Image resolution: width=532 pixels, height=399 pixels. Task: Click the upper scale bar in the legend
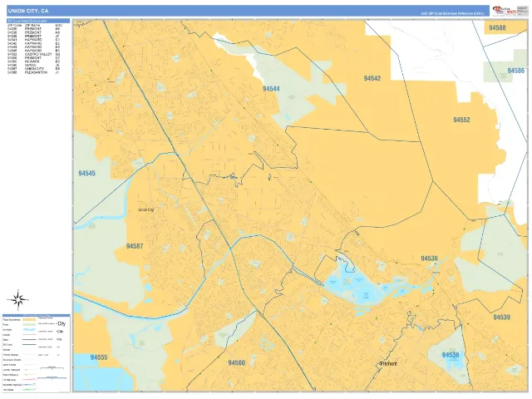[52, 367]
